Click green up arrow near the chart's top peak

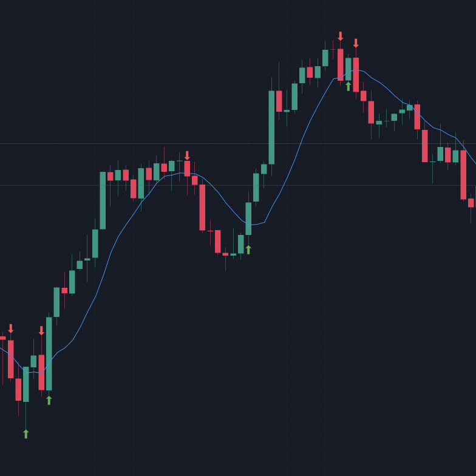(348, 86)
